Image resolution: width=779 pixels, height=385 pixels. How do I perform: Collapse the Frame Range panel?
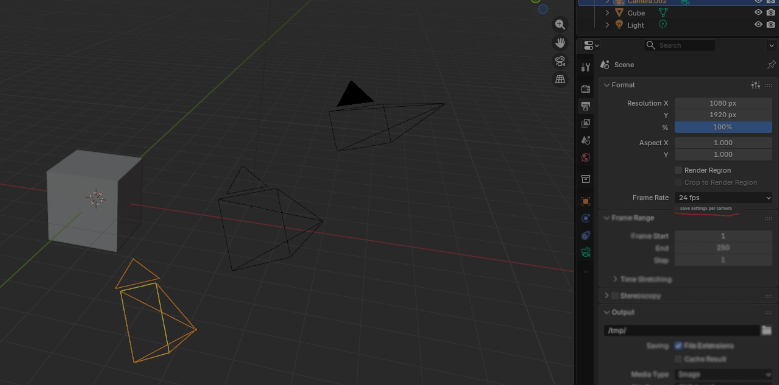coord(607,218)
